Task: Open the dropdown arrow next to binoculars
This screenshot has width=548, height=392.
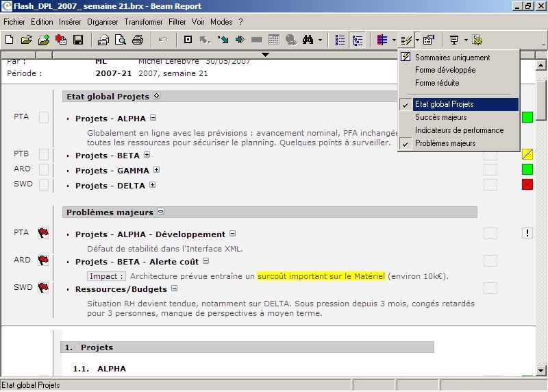Action: tap(320, 40)
